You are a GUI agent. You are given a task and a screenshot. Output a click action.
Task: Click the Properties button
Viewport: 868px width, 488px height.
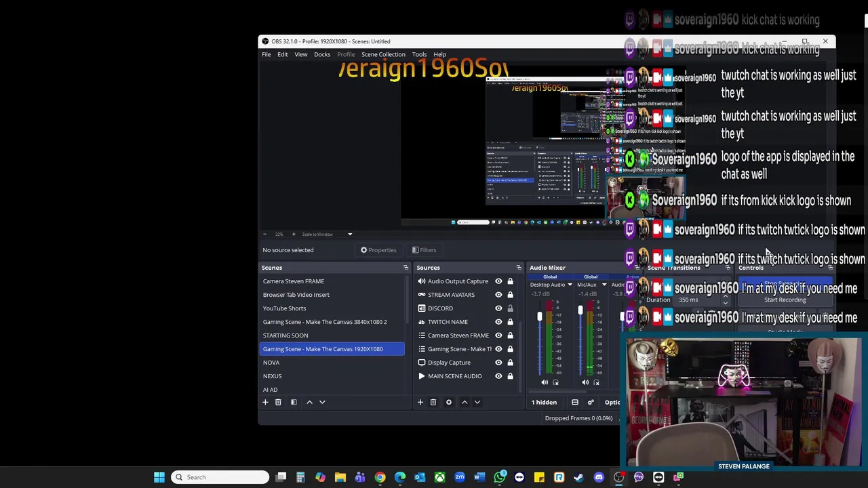[x=378, y=250]
